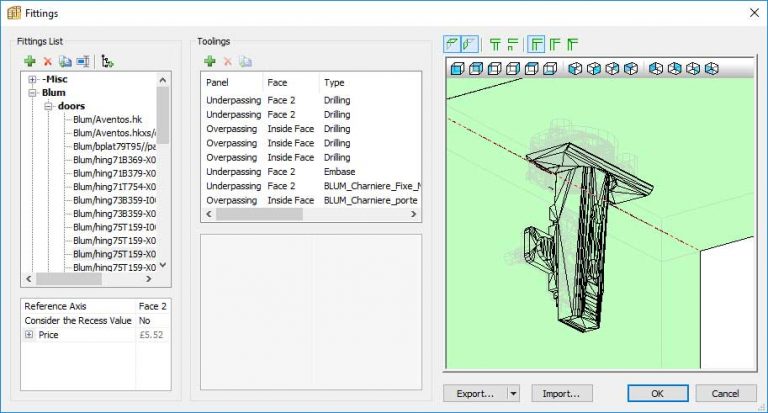Expand the Price property row
The height and width of the screenshot is (413, 768).
pos(29,335)
